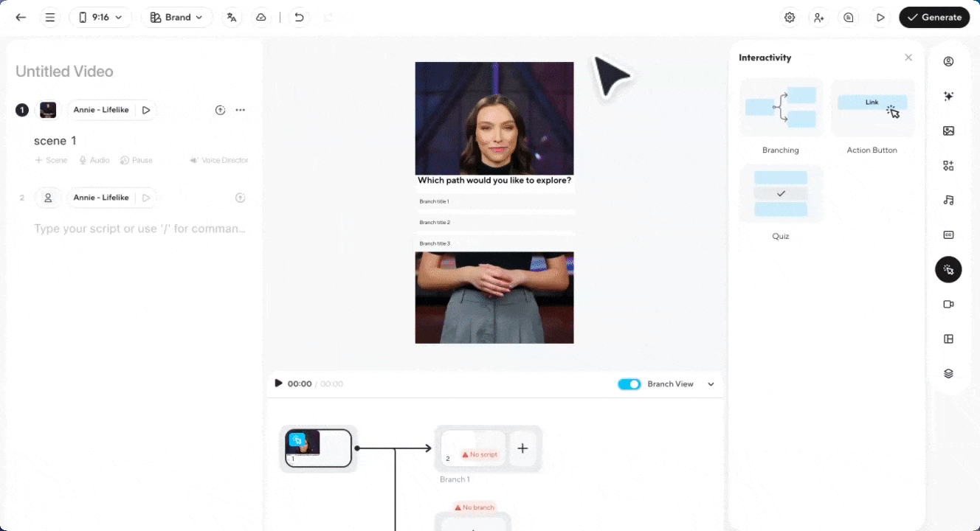Play the timeline from 00:00
Image resolution: width=980 pixels, height=531 pixels.
[278, 383]
